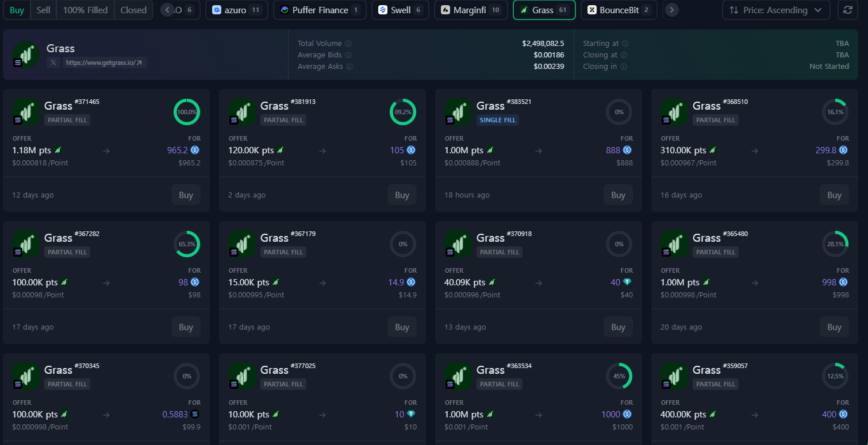Click the Grass logo on offer #367282
The width and height of the screenshot is (868, 445).
click(x=25, y=244)
